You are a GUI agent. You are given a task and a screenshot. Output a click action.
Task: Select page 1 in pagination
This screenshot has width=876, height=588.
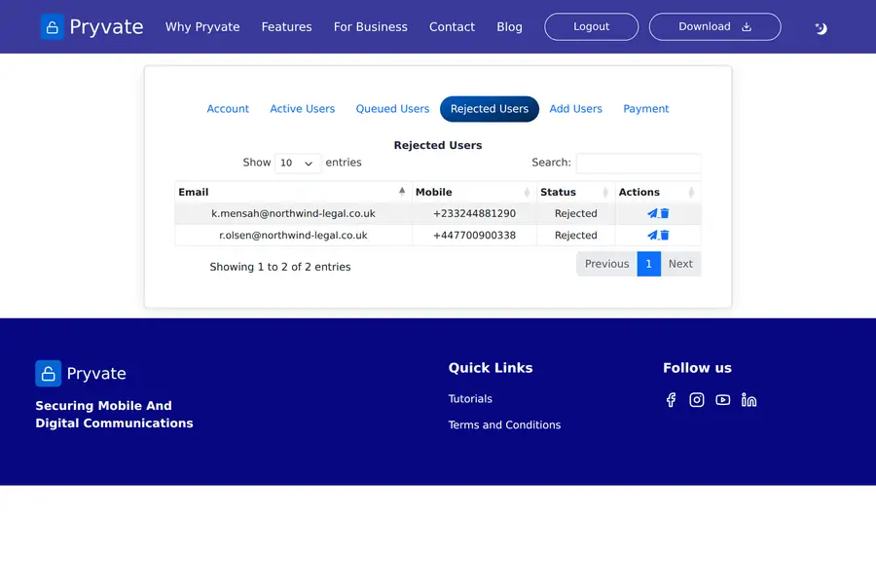[x=648, y=264]
